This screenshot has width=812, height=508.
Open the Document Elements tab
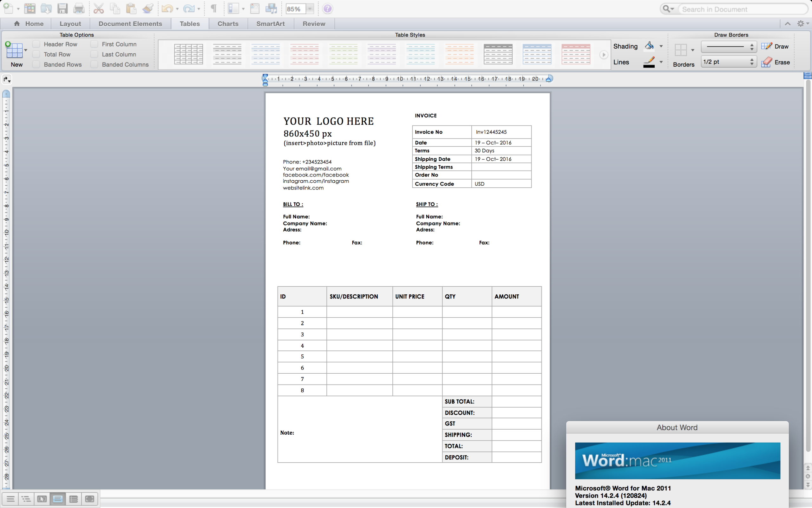130,23
